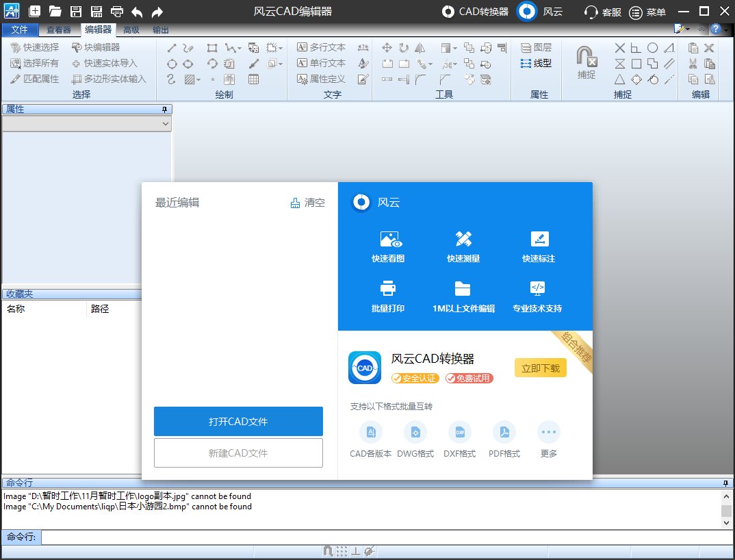This screenshot has height=560, width=735.
Task: Click the 立即下载 download button
Action: tap(540, 368)
